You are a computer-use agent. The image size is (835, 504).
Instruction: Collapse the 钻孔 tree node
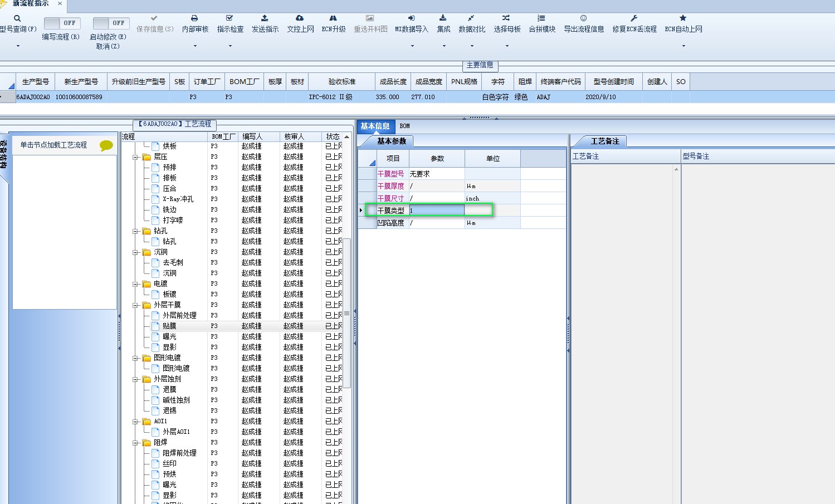[135, 231]
